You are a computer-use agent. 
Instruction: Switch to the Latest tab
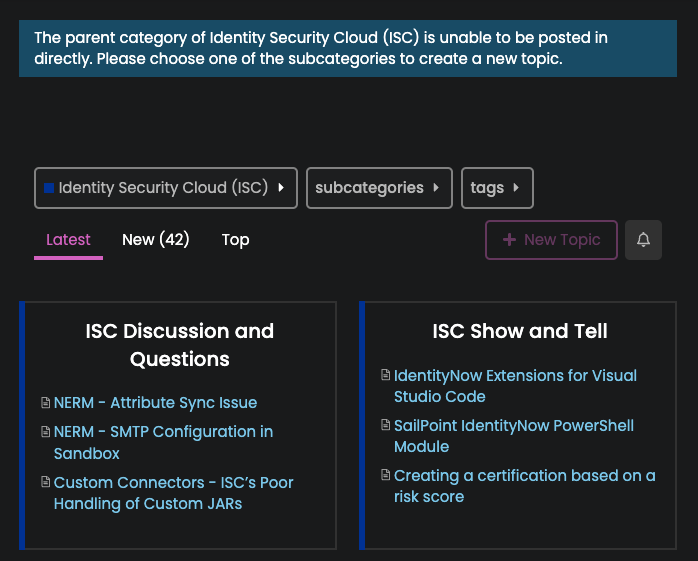click(68, 240)
